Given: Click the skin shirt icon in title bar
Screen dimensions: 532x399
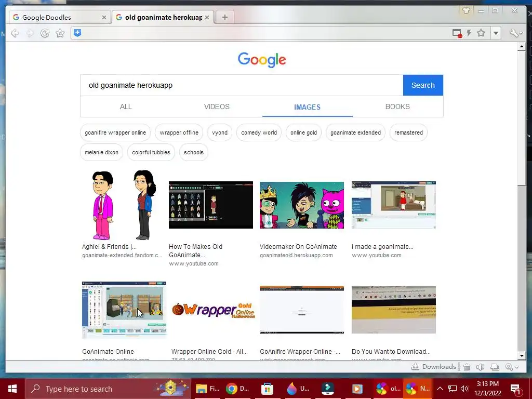Looking at the screenshot, I should click(466, 10).
